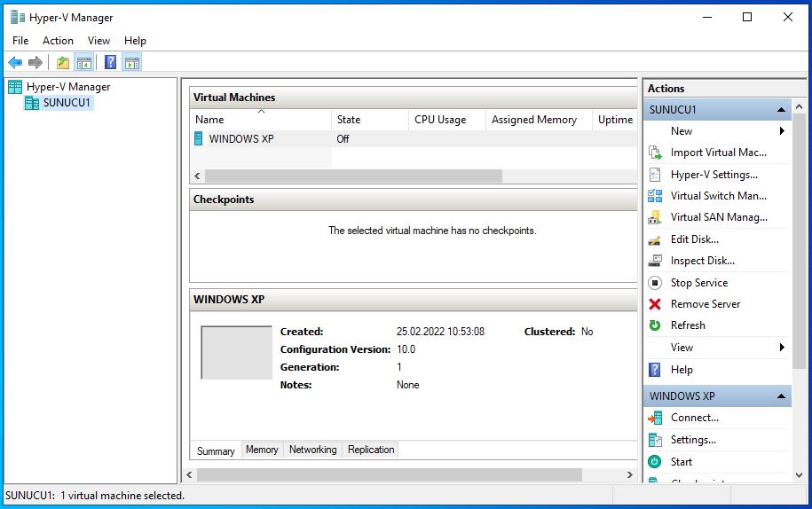The height and width of the screenshot is (509, 812).
Task: Sort by State column header
Action: 370,120
